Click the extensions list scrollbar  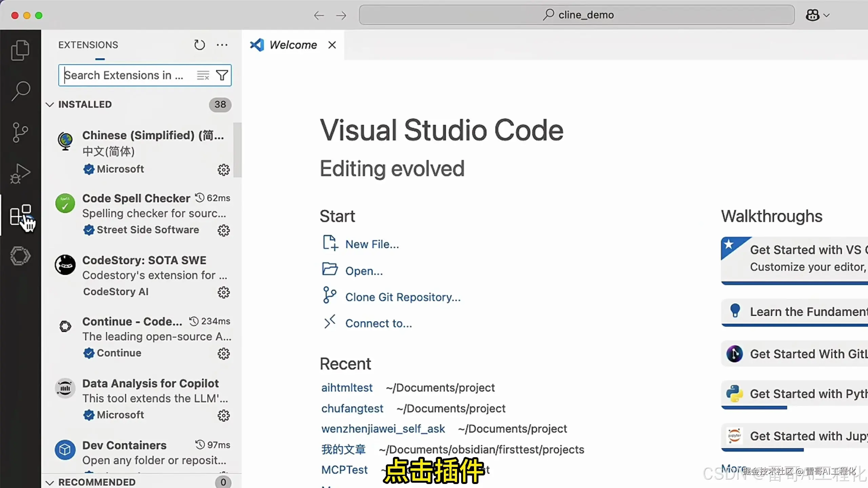[238, 150]
